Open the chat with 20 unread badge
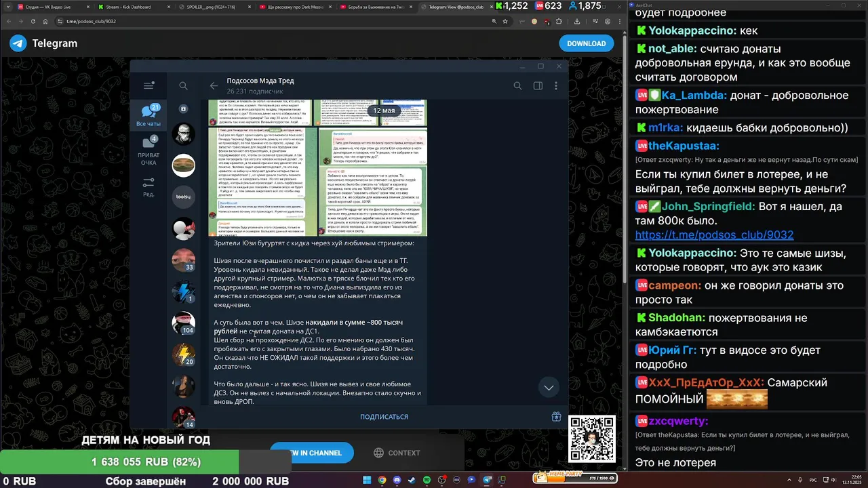This screenshot has height=488, width=868. click(183, 354)
